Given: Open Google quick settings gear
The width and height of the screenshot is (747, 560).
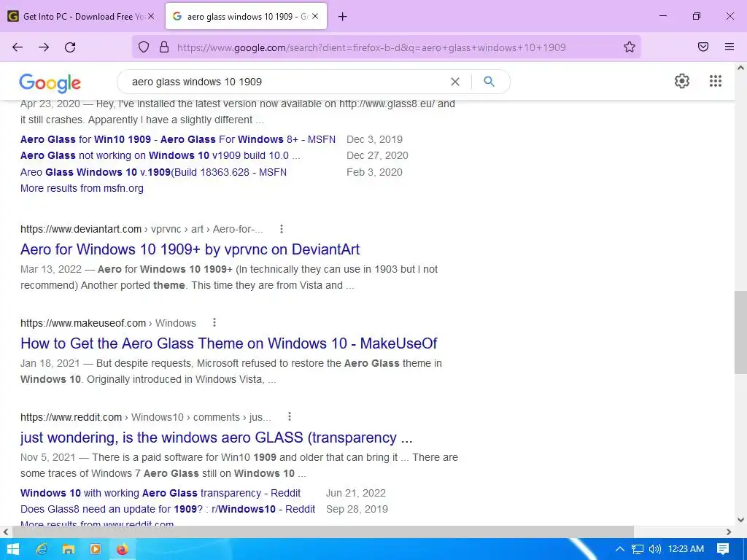Looking at the screenshot, I should coord(682,81).
